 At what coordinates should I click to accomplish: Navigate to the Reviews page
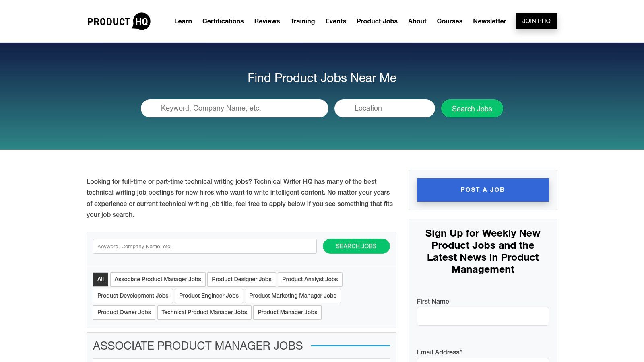(267, 21)
